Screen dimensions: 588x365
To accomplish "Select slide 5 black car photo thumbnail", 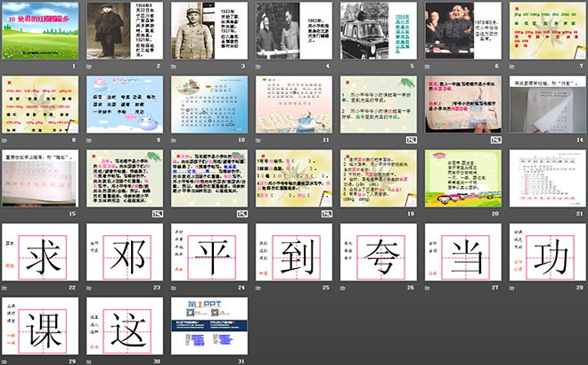I will [x=379, y=30].
